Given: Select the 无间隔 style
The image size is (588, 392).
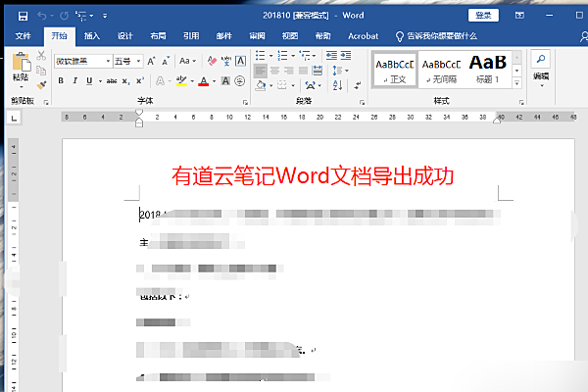Looking at the screenshot, I should tap(441, 71).
